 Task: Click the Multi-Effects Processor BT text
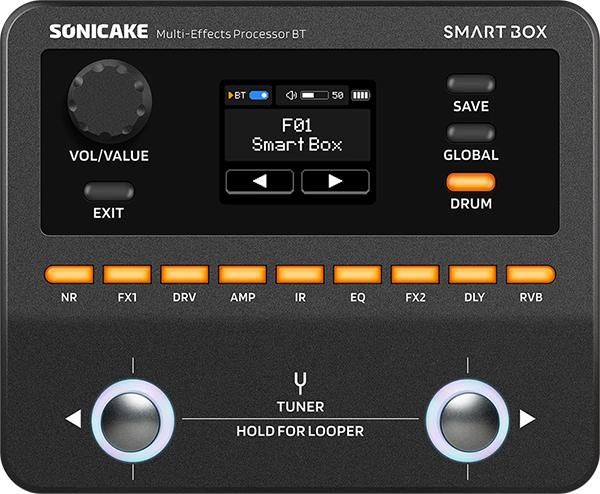[x=231, y=34]
